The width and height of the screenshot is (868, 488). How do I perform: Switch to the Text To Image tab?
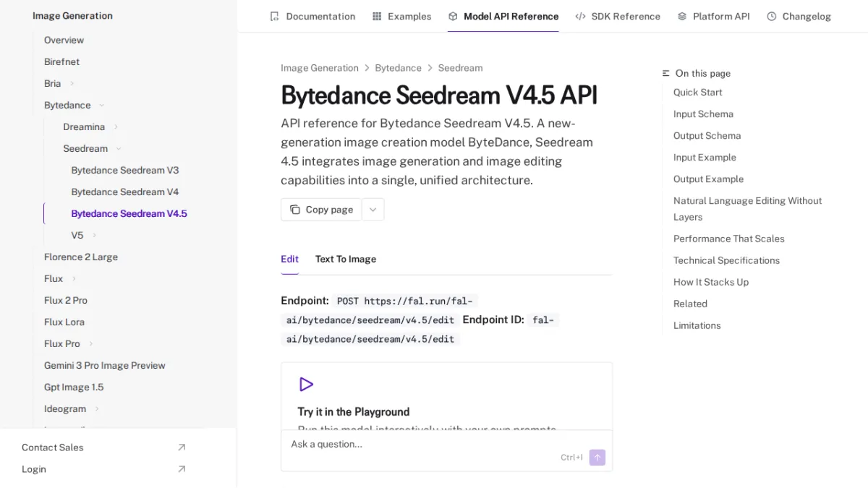[346, 259]
